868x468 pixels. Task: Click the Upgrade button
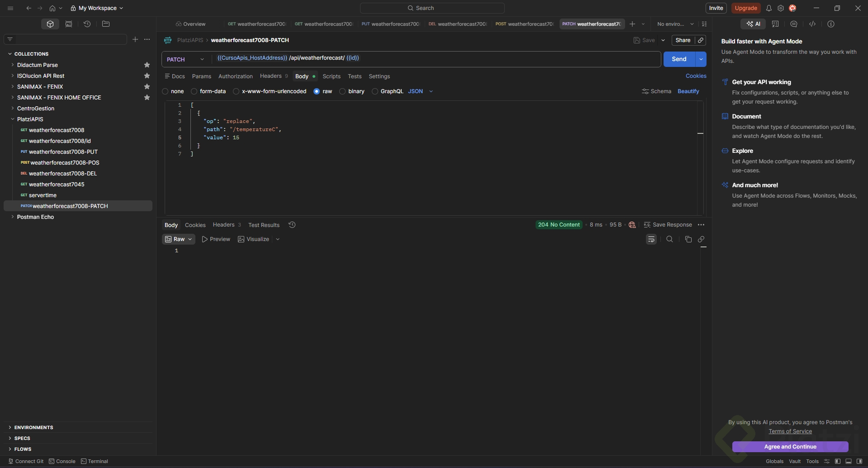pyautogui.click(x=746, y=8)
